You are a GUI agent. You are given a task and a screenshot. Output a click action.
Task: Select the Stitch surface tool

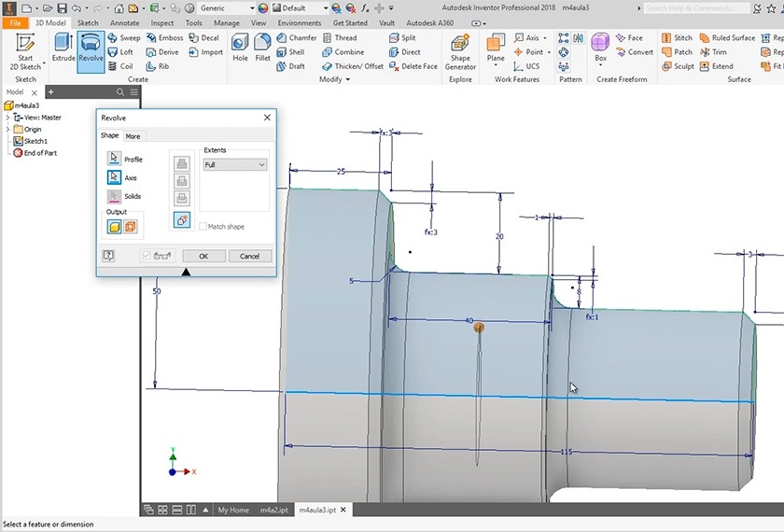(677, 38)
